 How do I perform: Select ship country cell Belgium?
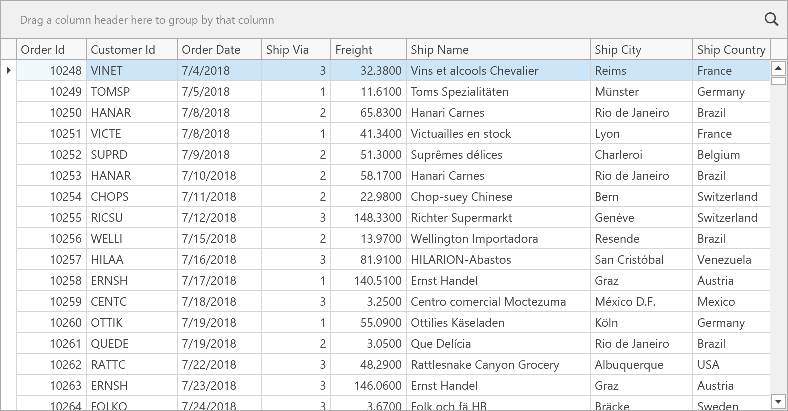pos(731,155)
